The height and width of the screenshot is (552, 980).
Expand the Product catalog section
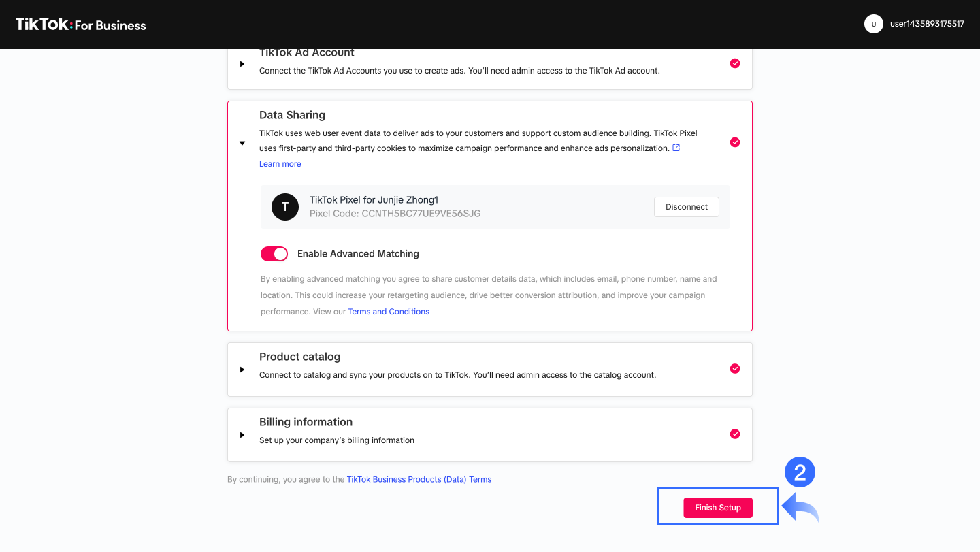(242, 369)
